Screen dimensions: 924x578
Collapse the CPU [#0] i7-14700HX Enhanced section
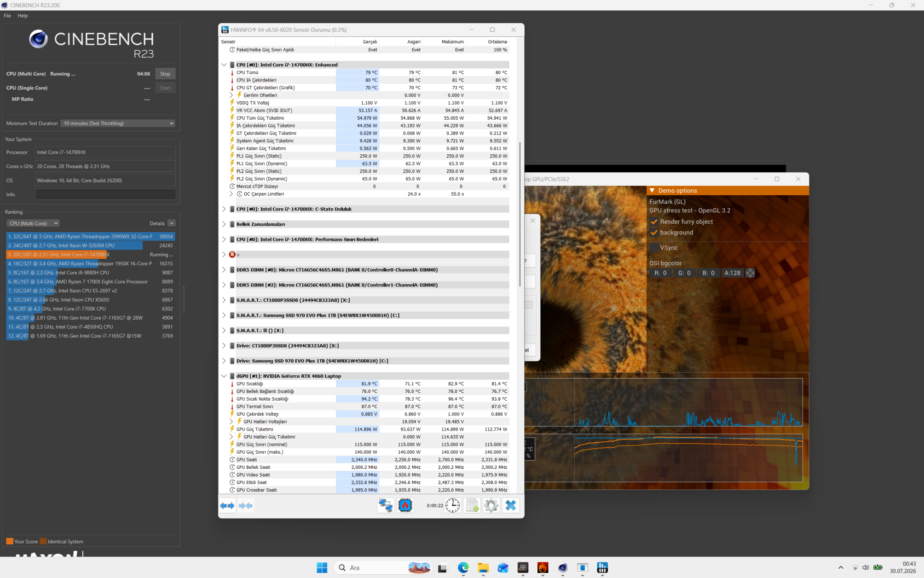click(224, 65)
